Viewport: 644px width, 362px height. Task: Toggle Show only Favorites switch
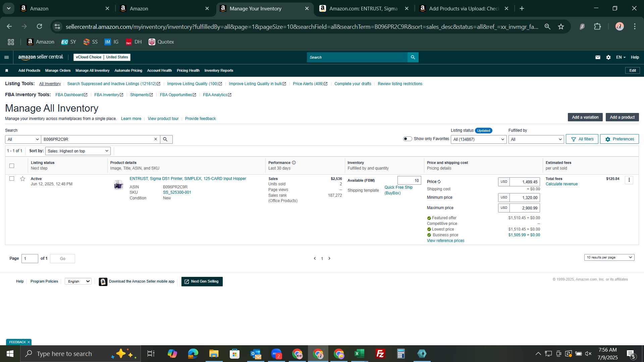tap(407, 139)
